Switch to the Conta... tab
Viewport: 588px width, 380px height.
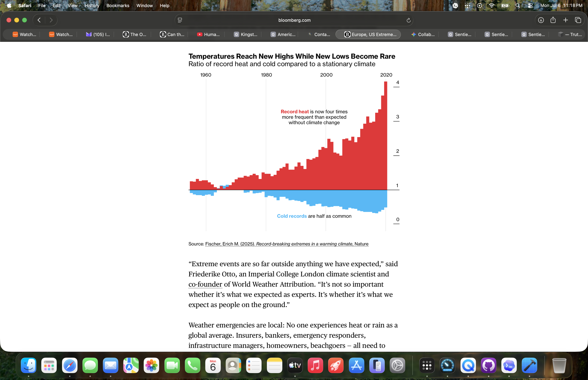[319, 35]
